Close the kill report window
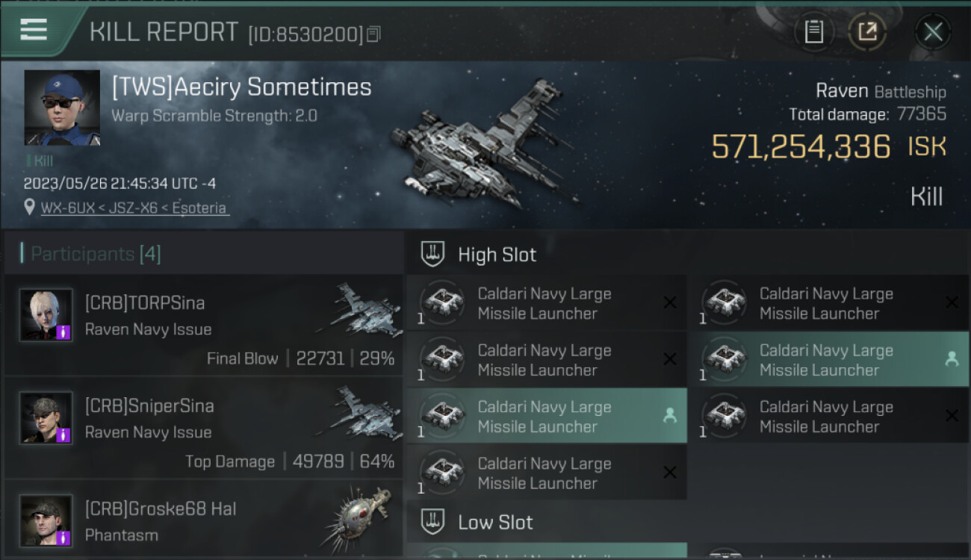Screen dimensions: 971x560 pos(932,32)
